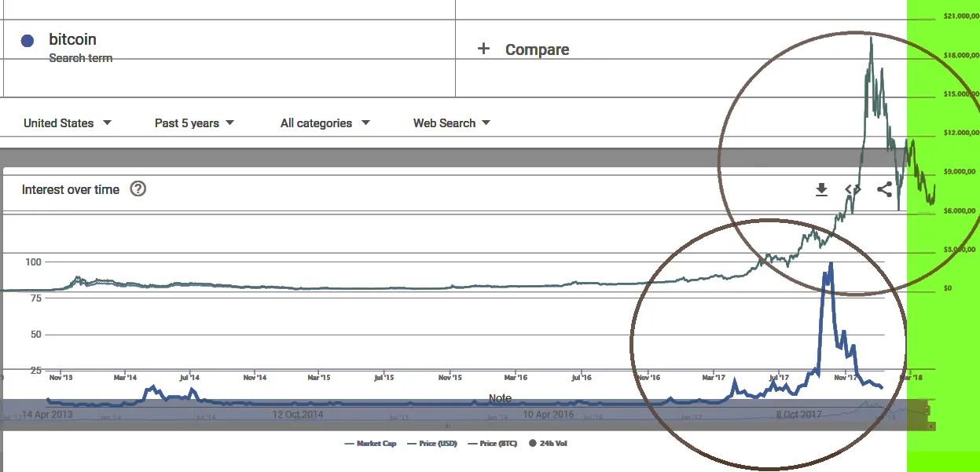This screenshot has height=472, width=980.
Task: Open the Past 5 years time range dropdown
Action: (x=195, y=123)
